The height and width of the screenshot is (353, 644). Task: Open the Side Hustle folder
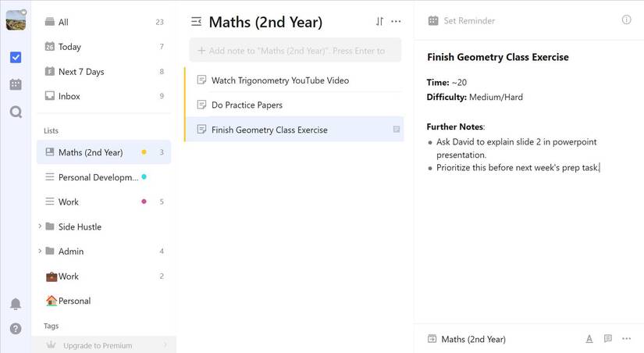tap(104, 226)
